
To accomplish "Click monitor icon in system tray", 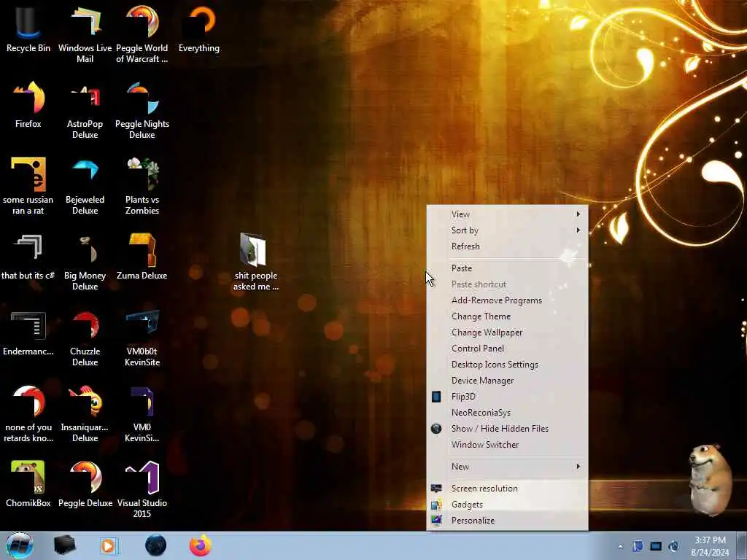I will [x=656, y=546].
